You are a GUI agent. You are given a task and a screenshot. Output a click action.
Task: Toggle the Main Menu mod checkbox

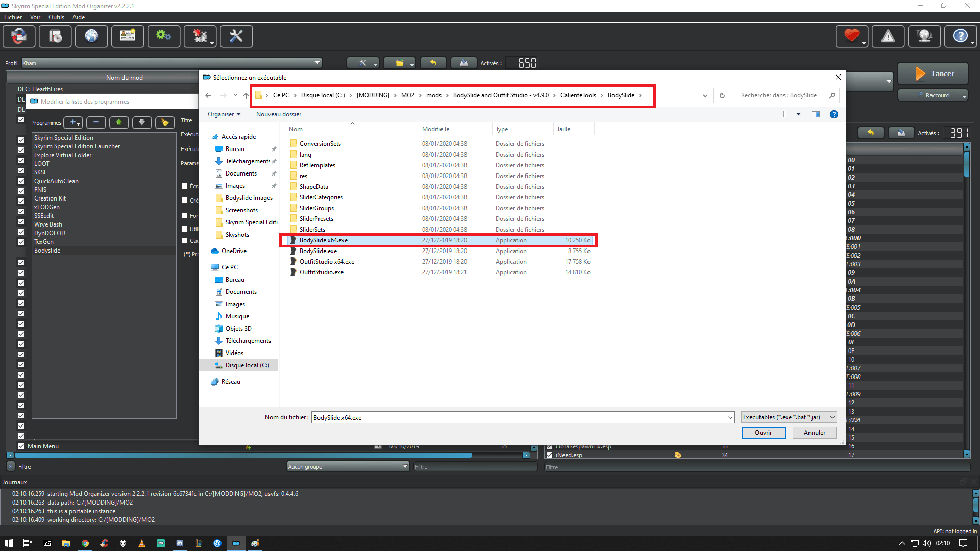21,446
